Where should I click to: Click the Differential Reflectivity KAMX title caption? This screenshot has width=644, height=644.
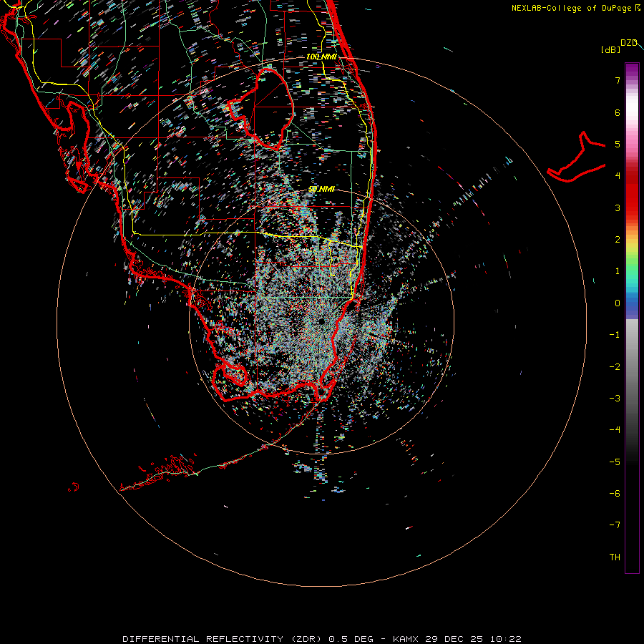pos(322,639)
